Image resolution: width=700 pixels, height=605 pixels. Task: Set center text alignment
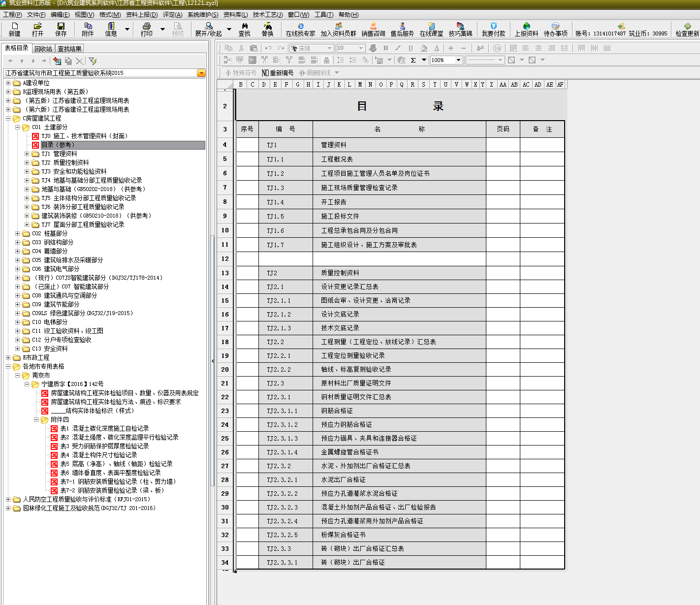tap(539, 48)
